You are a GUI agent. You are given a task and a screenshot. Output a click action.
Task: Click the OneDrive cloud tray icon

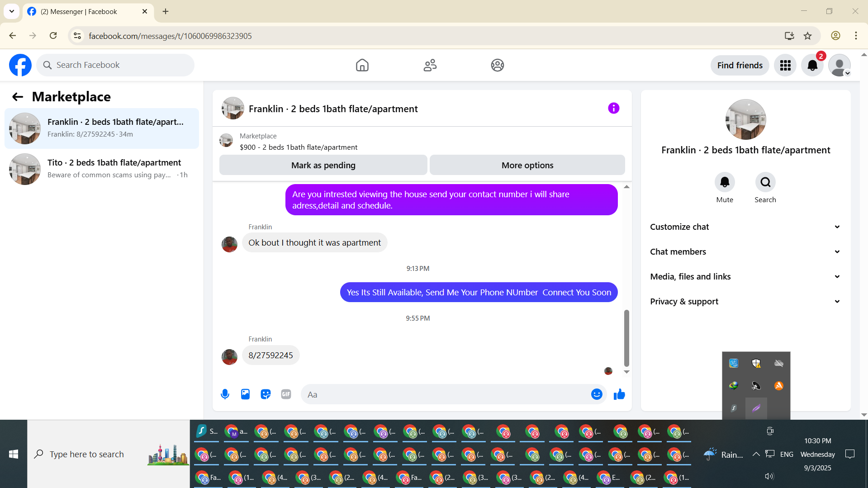(x=778, y=363)
